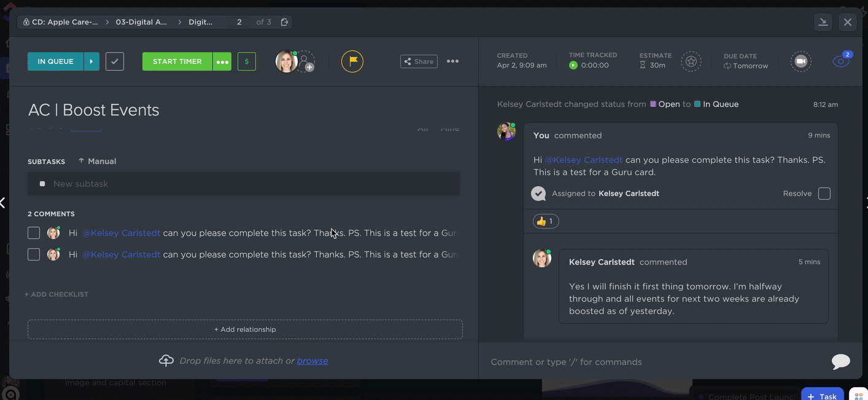This screenshot has width=868, height=400.
Task: Click the minimize task tray icon
Action: click(823, 22)
